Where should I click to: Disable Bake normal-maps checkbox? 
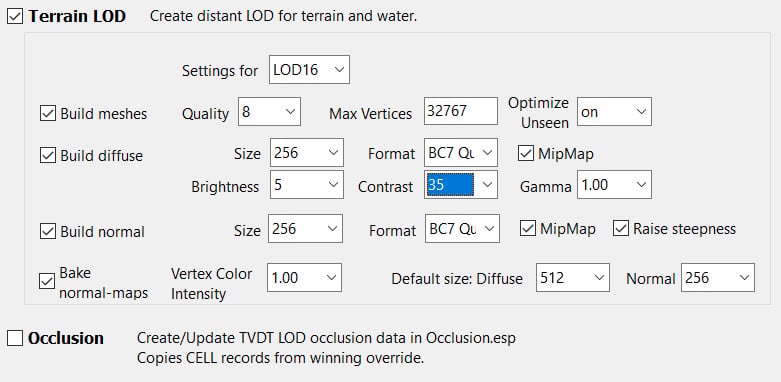point(47,281)
